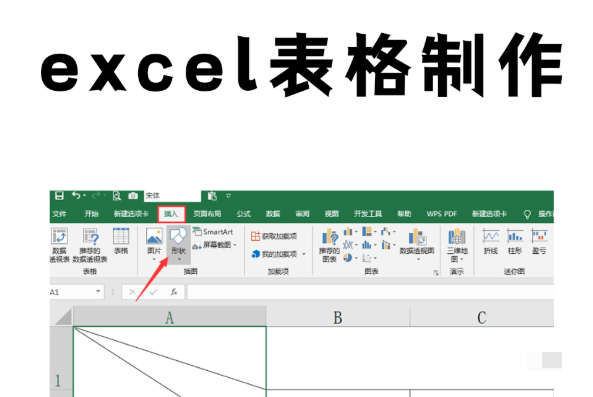Open Print Preview from quick access toolbar

pos(116,195)
